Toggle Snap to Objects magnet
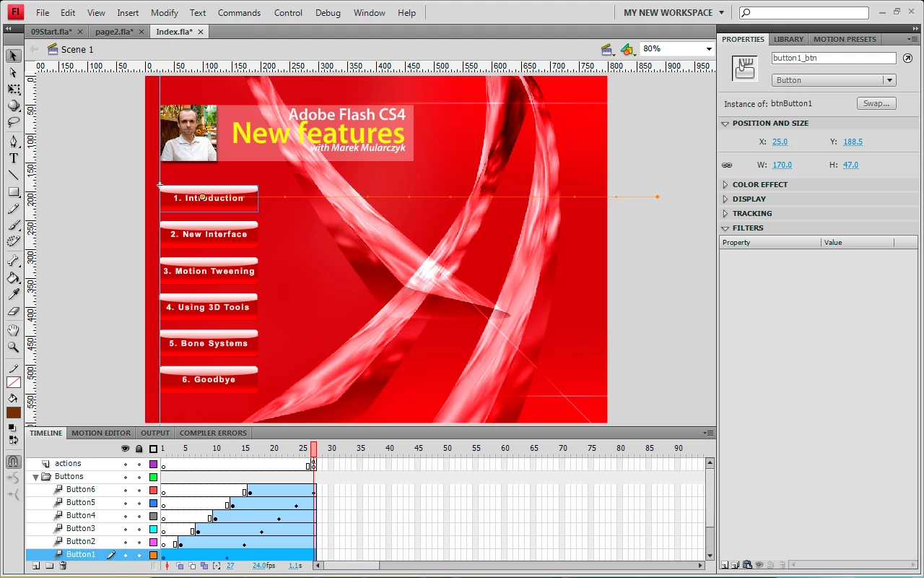 click(x=14, y=461)
